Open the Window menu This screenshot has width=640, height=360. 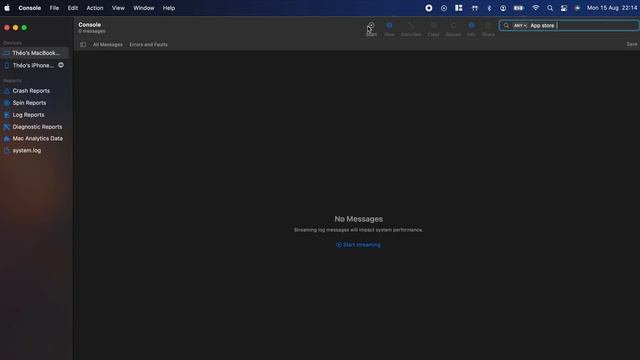tap(144, 8)
